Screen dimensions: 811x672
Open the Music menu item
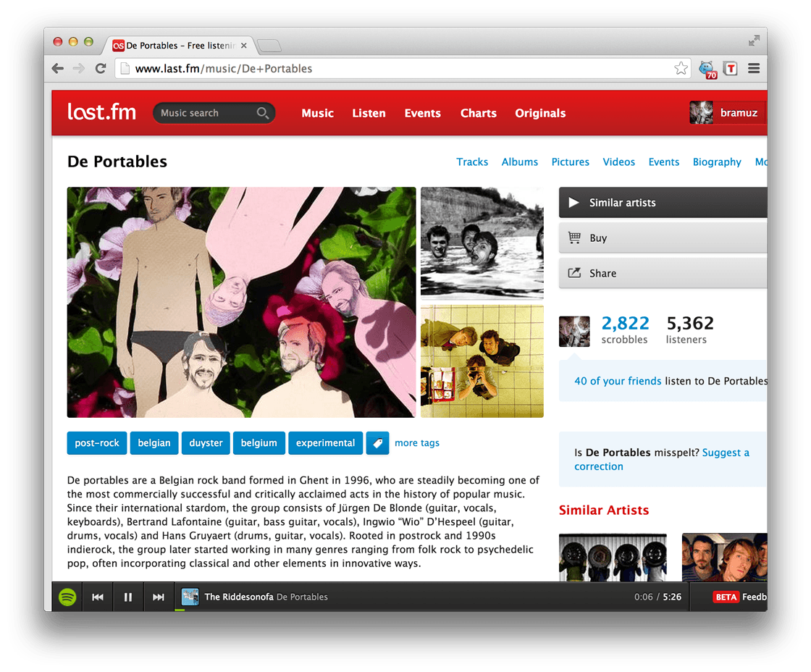point(318,113)
